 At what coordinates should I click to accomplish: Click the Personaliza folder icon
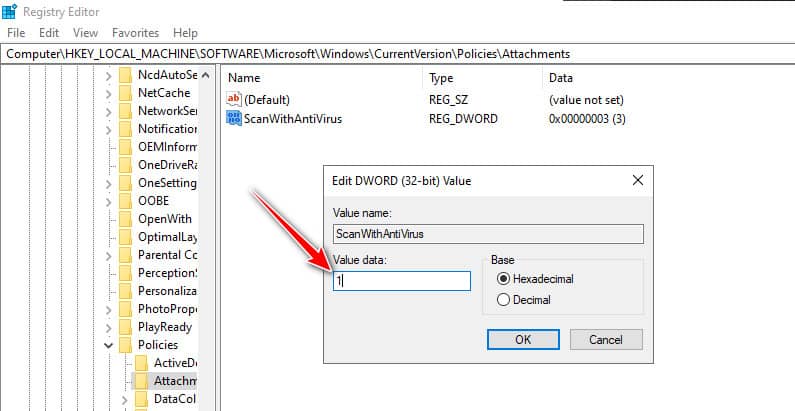pyautogui.click(x=125, y=291)
